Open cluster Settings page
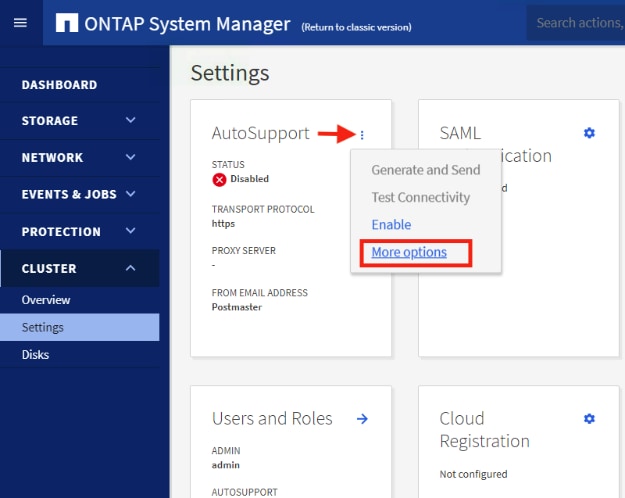 80,327
